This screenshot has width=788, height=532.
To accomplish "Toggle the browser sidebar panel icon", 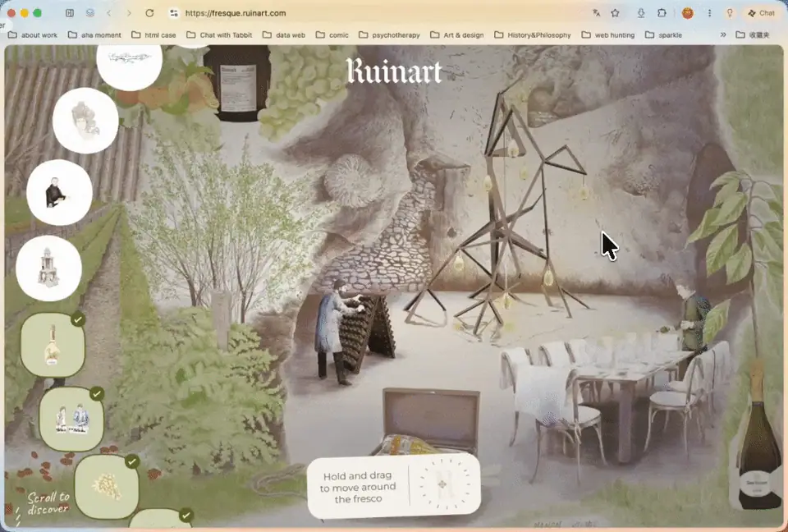I will click(70, 13).
